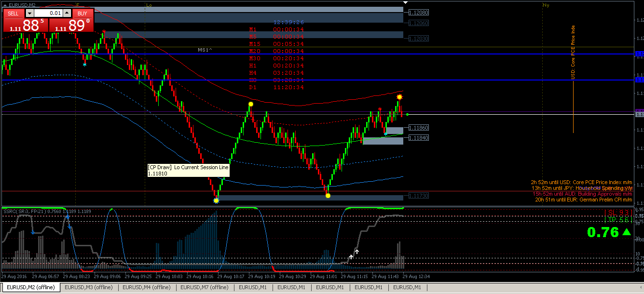Click the 29 Aug 12:34 time axis label
Viewport: 644px width, 294px height.
pyautogui.click(x=417, y=277)
